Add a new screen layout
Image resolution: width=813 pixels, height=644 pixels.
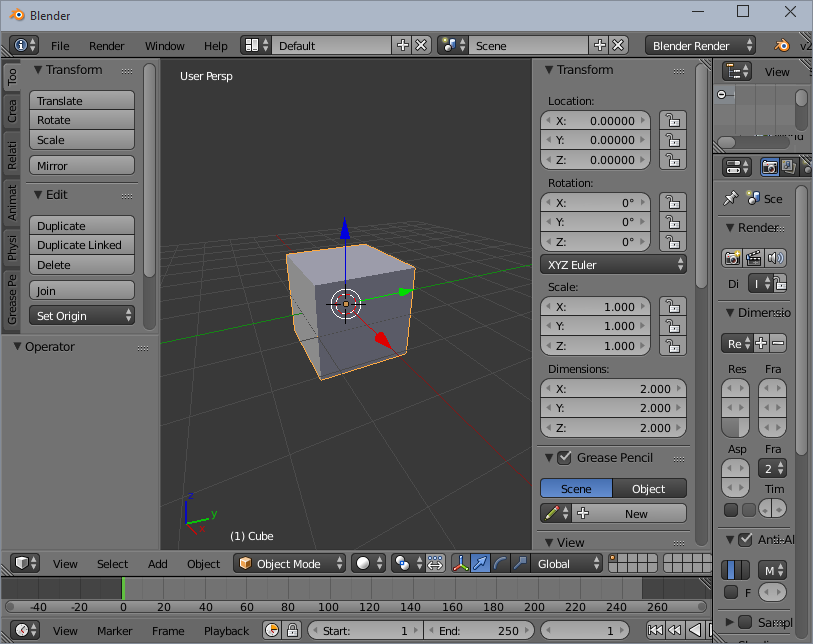point(403,46)
